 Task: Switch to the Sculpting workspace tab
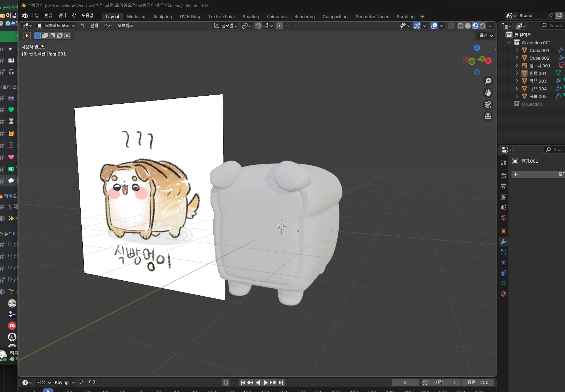pos(162,16)
